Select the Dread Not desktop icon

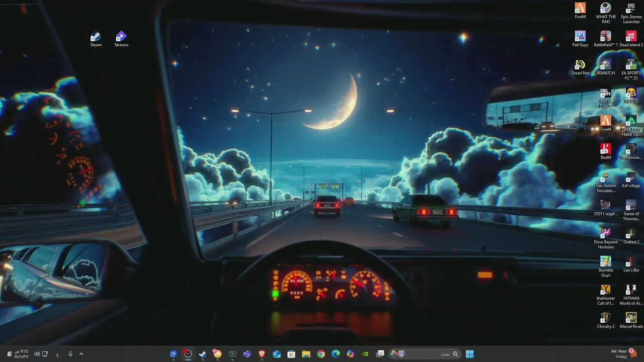point(580,67)
